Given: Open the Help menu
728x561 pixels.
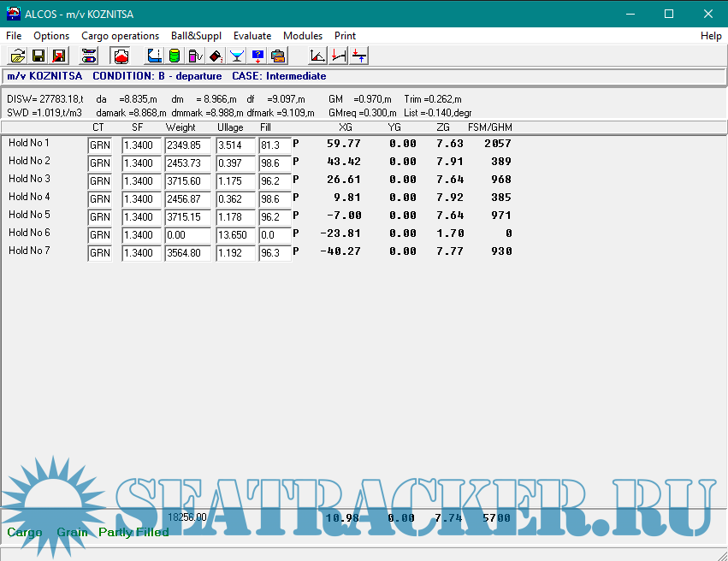Looking at the screenshot, I should coord(711,36).
